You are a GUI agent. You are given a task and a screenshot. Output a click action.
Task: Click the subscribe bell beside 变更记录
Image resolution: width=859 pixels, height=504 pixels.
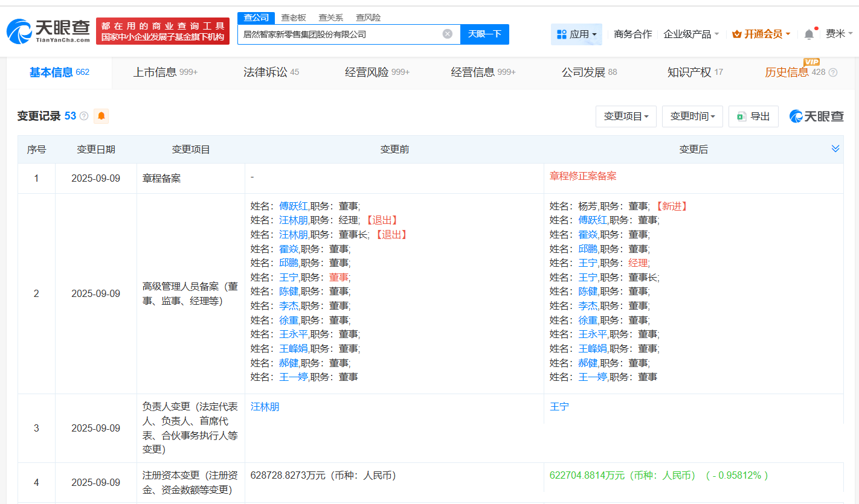101,116
